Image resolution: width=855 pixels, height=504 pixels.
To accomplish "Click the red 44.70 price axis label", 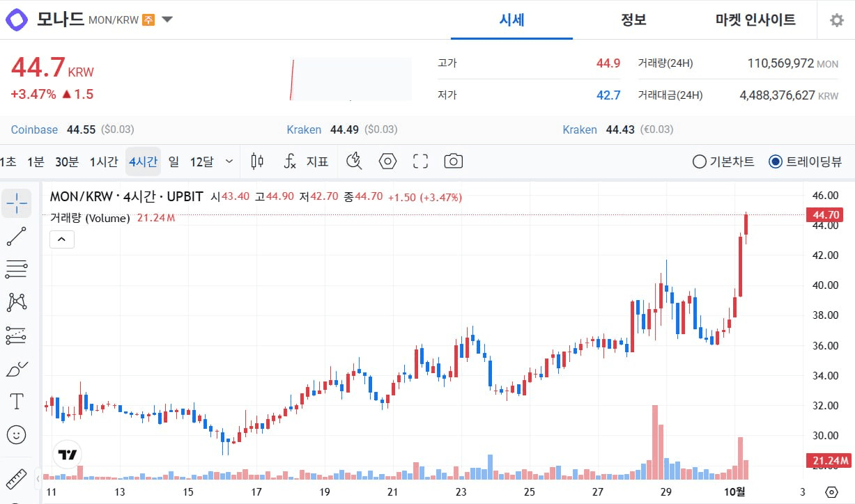I will click(x=824, y=215).
